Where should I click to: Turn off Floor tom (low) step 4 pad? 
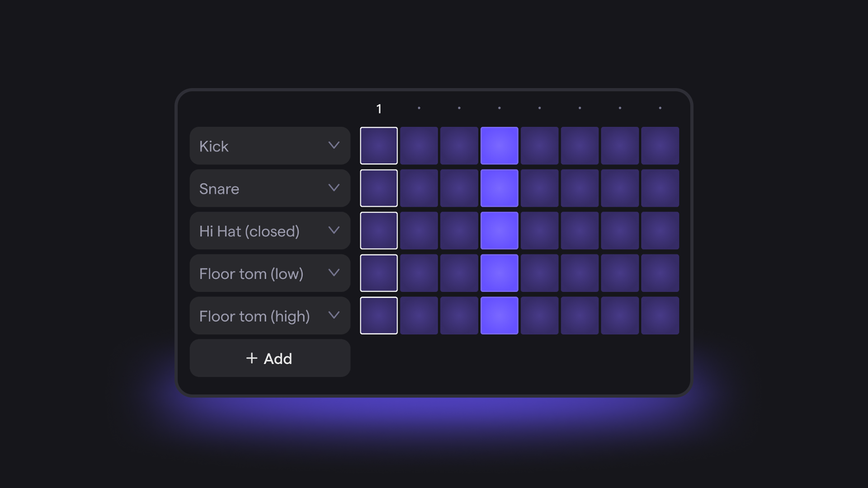pos(499,273)
